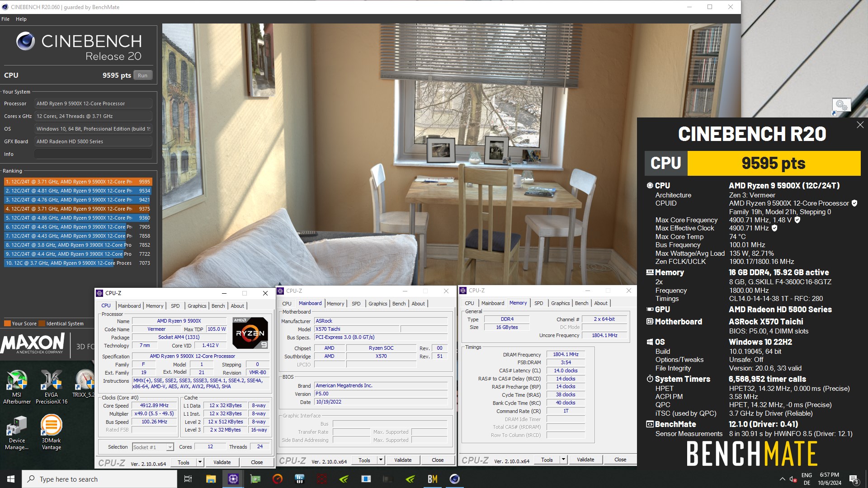The height and width of the screenshot is (488, 868).
Task: Open Graphics tab in Mainboard CPU-Z window
Action: [x=377, y=304]
